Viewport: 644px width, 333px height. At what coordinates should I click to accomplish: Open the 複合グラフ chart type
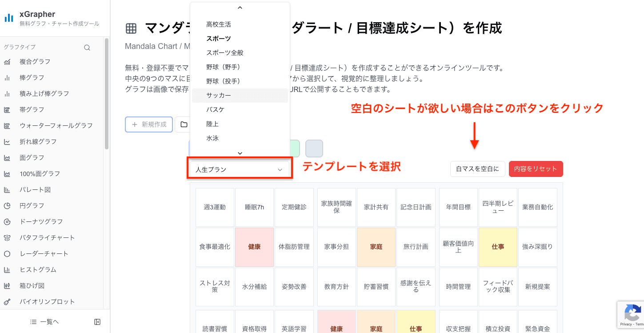(x=35, y=62)
